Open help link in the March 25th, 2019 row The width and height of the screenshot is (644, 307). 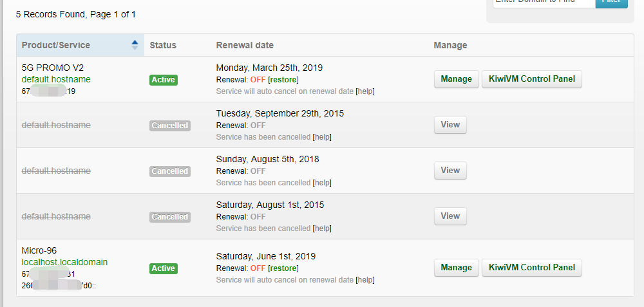[x=365, y=91]
